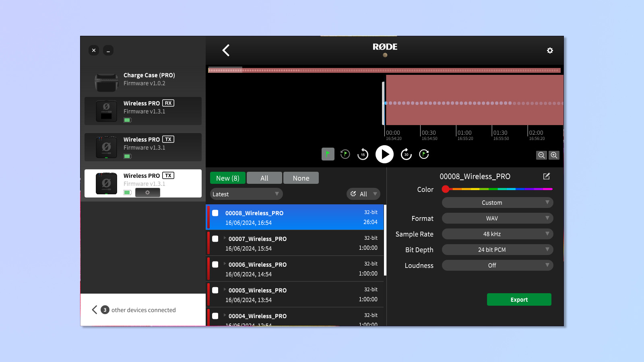Select the 00005_Wireless_PRO checkbox
Image resolution: width=644 pixels, height=362 pixels.
point(215,290)
